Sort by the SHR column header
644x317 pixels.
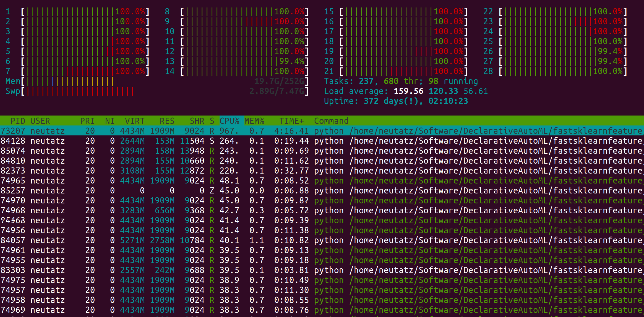click(x=197, y=121)
